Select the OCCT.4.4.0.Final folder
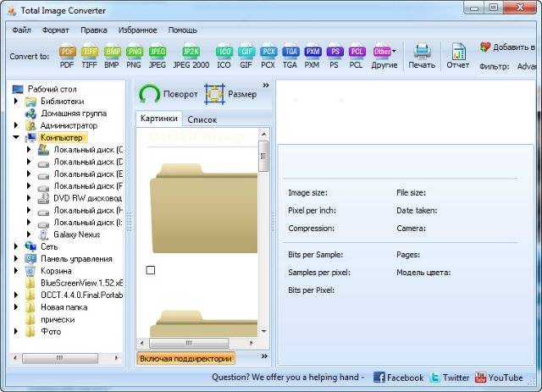The height and width of the screenshot is (392, 542). (x=81, y=295)
